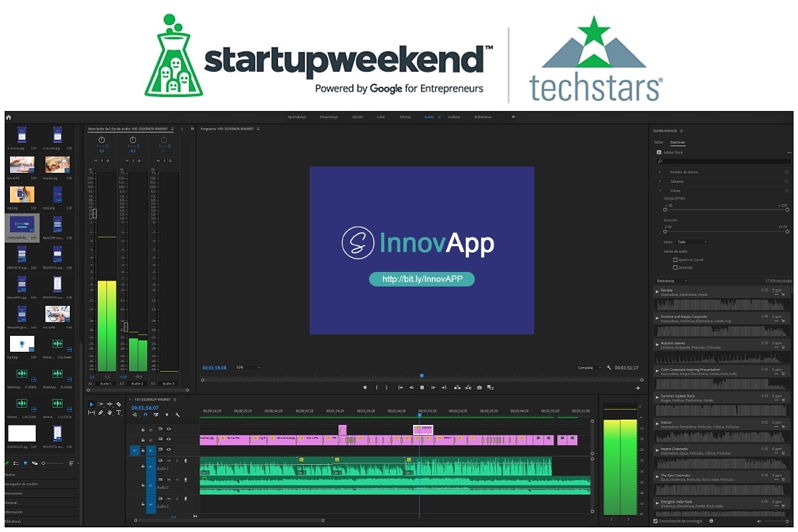The image size is (798, 532).
Task: Select the Hand tool
Action: tap(110, 413)
